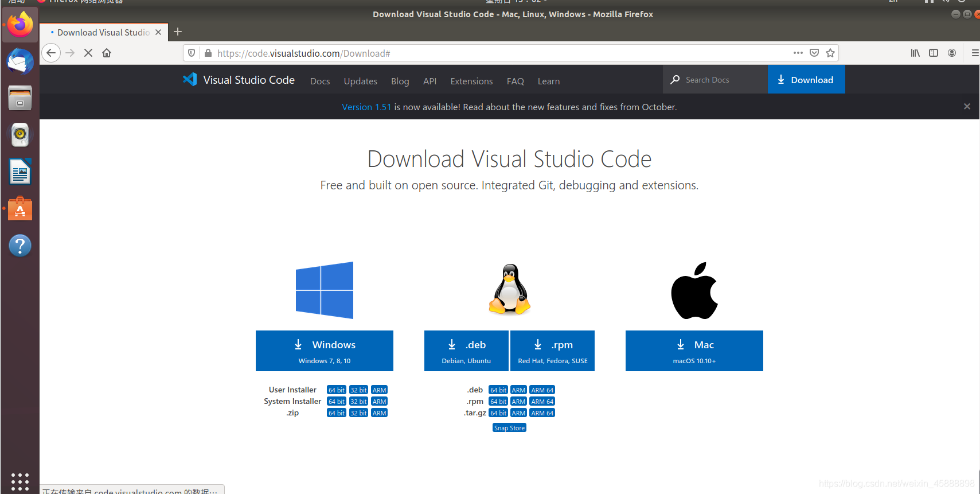
Task: Download the .deb Debian, Ubuntu package
Action: pyautogui.click(x=466, y=351)
